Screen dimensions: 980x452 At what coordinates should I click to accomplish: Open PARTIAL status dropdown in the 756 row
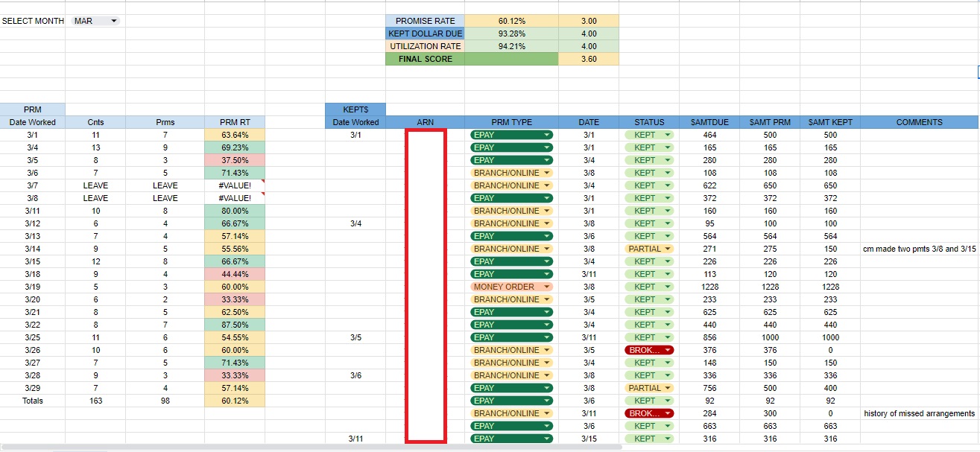(649, 388)
